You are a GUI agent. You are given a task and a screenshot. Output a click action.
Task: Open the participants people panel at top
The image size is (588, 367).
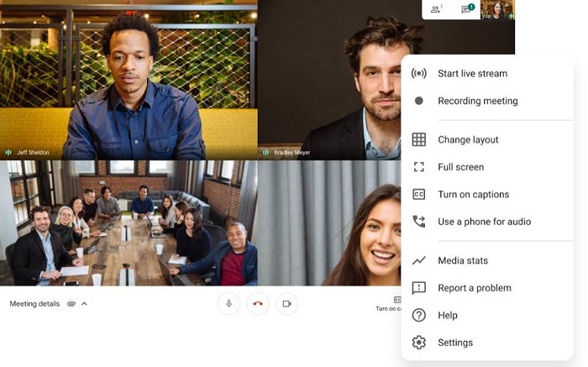pyautogui.click(x=437, y=9)
